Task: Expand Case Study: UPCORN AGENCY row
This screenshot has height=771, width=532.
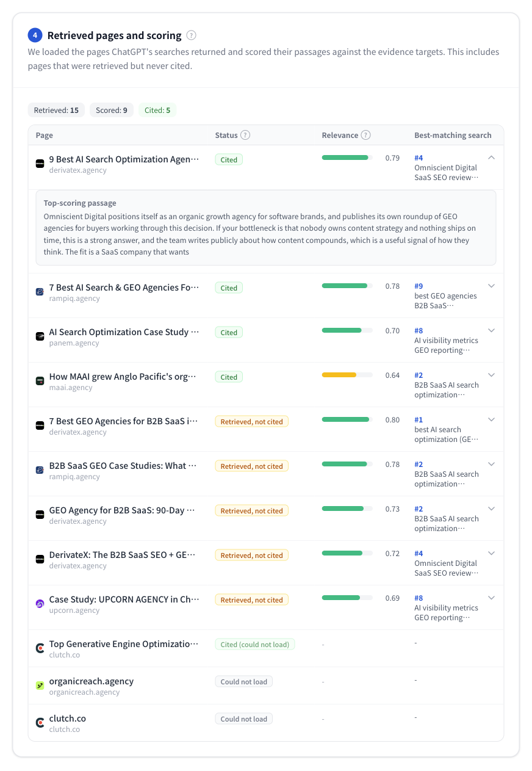Action: click(492, 598)
